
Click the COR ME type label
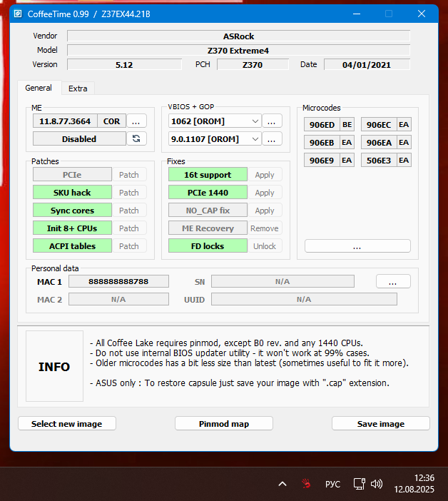pyautogui.click(x=112, y=121)
